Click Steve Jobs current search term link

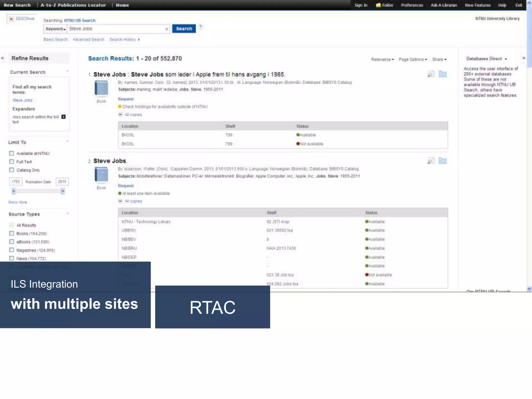click(23, 100)
